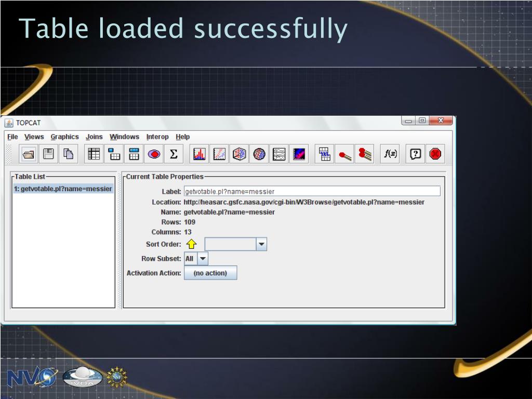This screenshot has height=399, width=532.
Task: Open the Windows menu
Action: (125, 137)
